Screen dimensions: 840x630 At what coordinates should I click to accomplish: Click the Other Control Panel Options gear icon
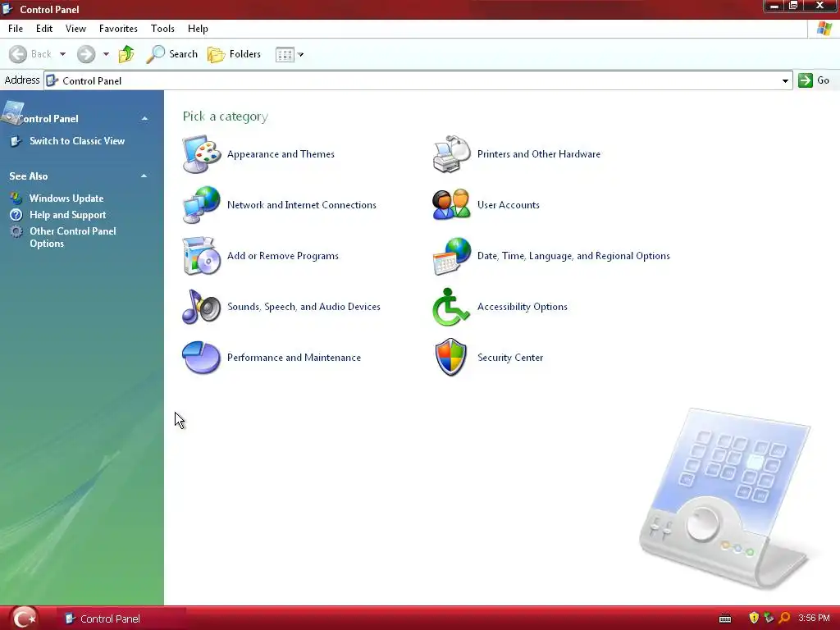[16, 231]
